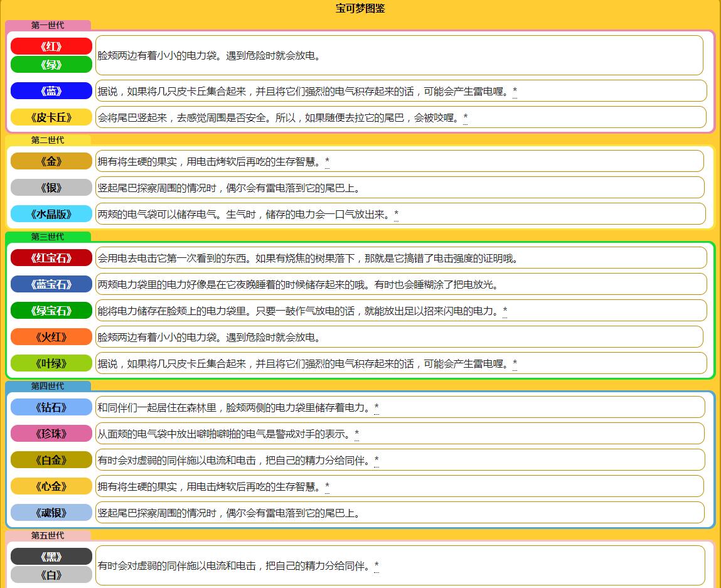Select the silver 《银》 version badge
The height and width of the screenshot is (588, 721).
point(51,187)
